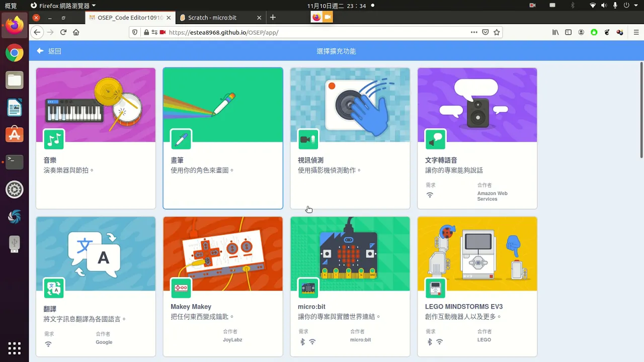Click the green translate badge icon

point(54,288)
